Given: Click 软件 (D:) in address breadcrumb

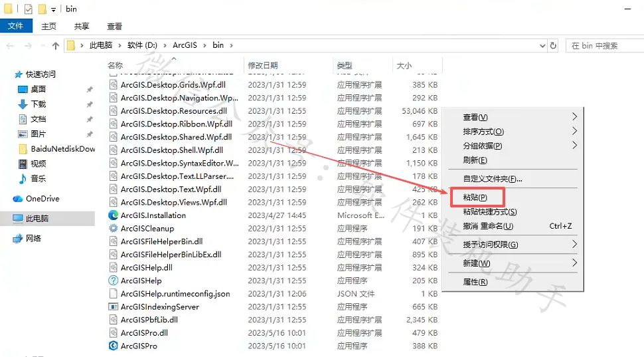Looking at the screenshot, I should 142,45.
